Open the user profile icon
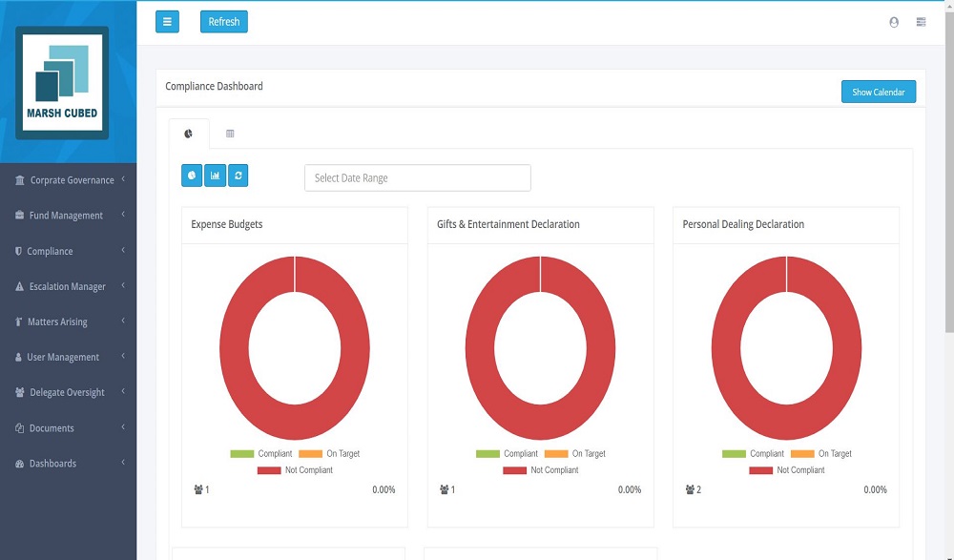954x560 pixels. 894,22
